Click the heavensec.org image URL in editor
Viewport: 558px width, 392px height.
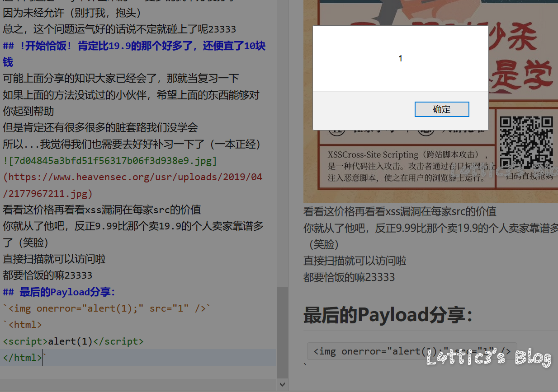coord(132,185)
